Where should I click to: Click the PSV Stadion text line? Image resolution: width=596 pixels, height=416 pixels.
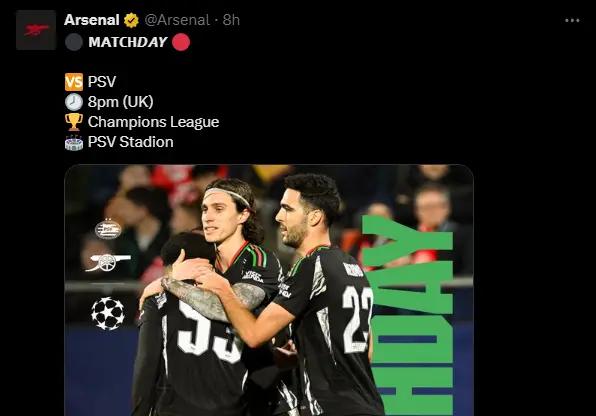tap(130, 142)
